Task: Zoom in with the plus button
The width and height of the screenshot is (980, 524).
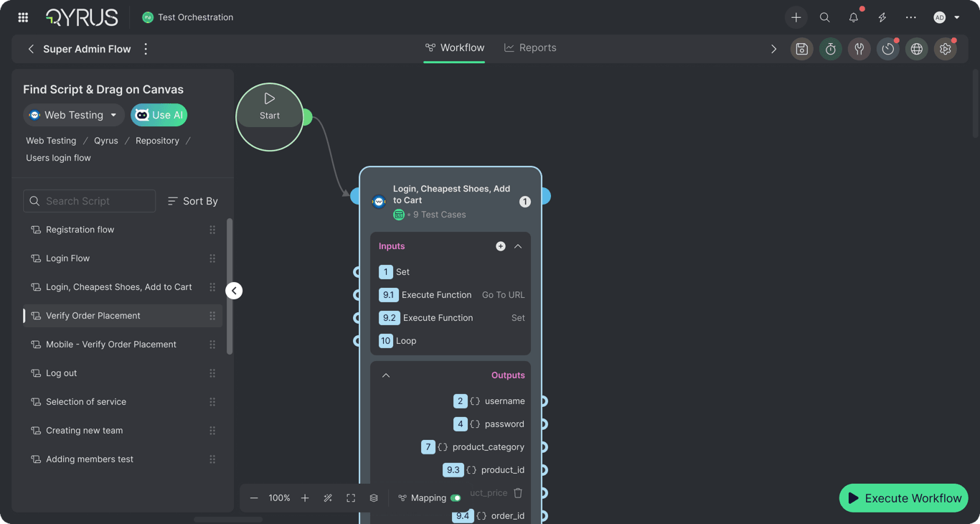Action: [x=305, y=498]
